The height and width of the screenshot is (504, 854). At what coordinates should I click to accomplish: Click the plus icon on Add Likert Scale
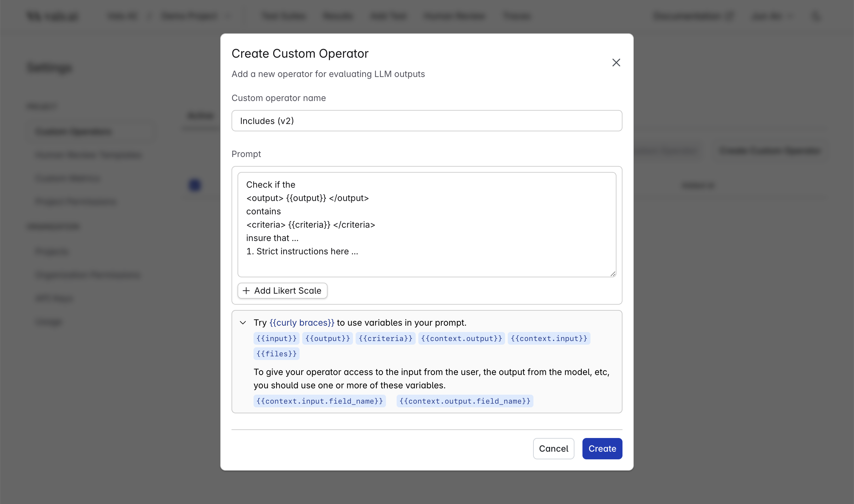pos(246,291)
